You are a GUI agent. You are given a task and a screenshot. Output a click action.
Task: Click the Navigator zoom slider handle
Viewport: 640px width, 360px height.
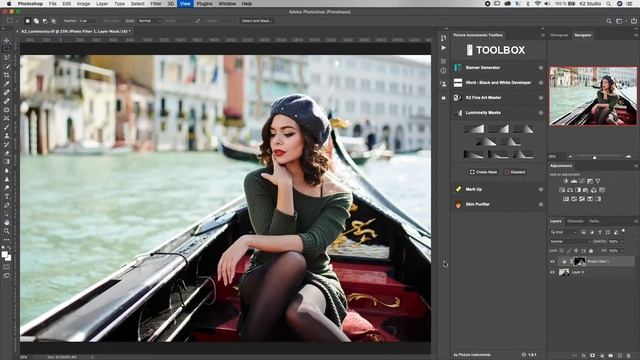click(594, 157)
